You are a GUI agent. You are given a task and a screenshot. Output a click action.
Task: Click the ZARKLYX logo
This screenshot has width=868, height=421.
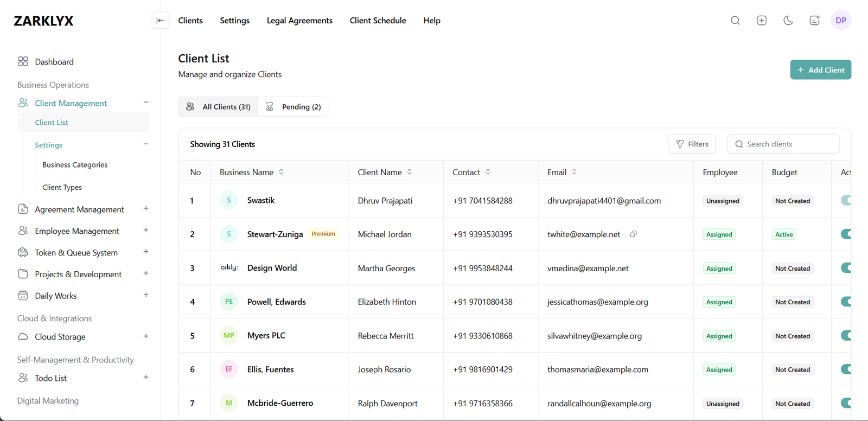pos(43,21)
